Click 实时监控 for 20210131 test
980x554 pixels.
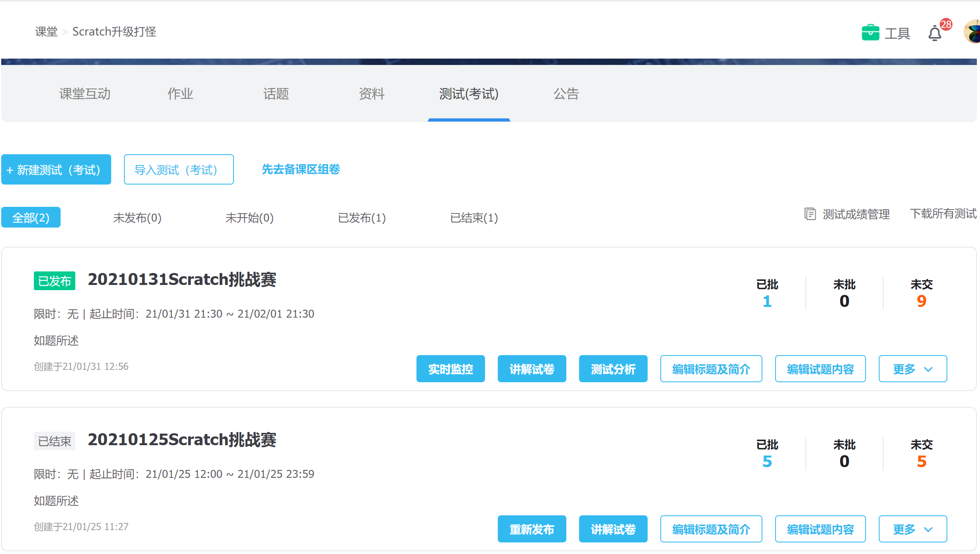point(450,369)
